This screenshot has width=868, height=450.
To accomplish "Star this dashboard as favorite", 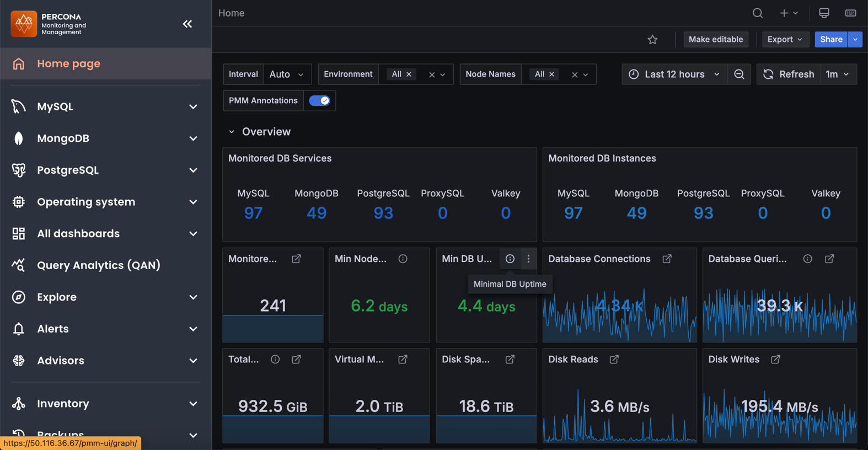I will (x=652, y=40).
